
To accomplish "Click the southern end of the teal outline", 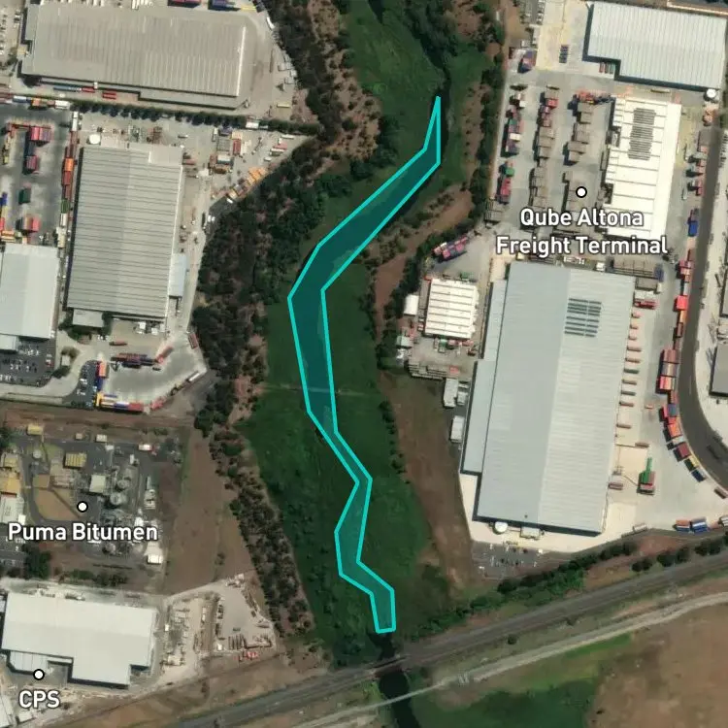I will click(x=386, y=631).
